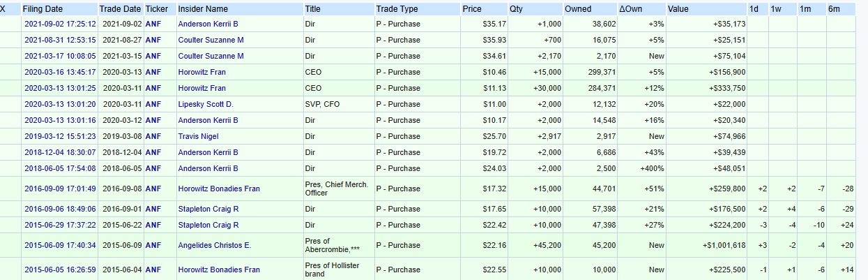Sort table by Filing Date column header

[x=43, y=9]
